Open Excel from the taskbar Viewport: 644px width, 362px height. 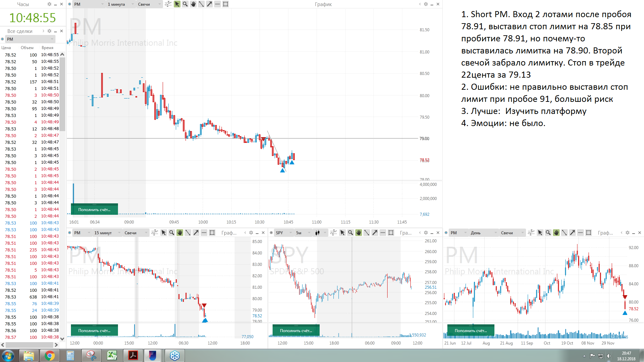pos(112,356)
